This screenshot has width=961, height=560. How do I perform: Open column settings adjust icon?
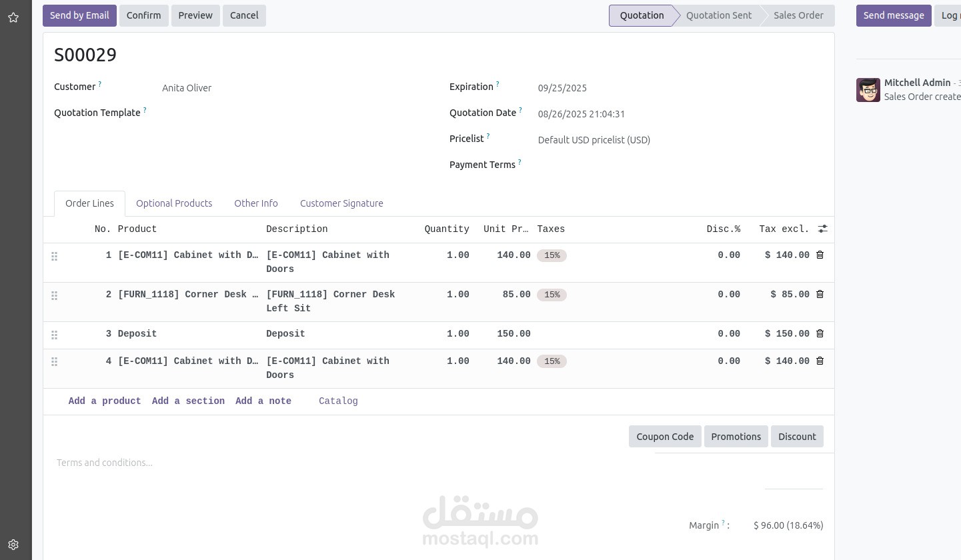click(x=822, y=229)
